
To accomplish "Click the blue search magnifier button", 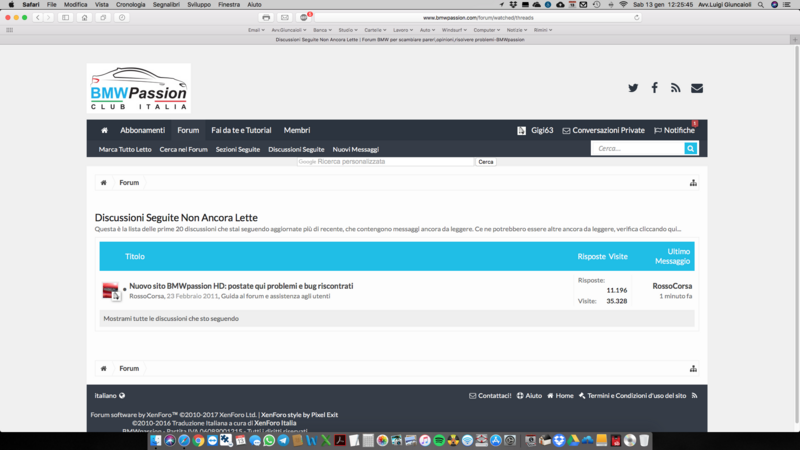I will (x=690, y=148).
